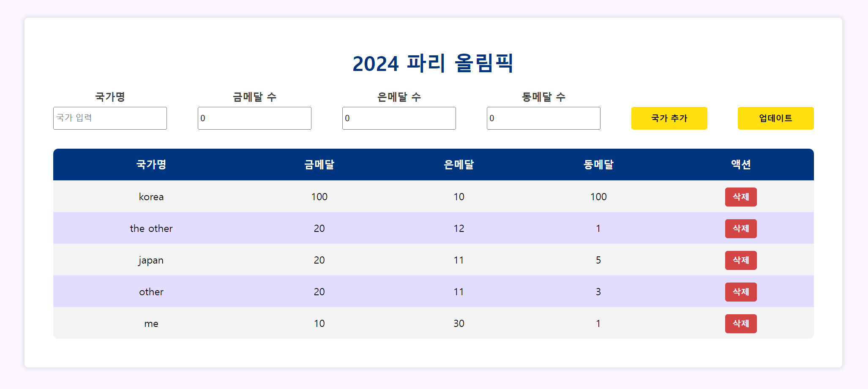The width and height of the screenshot is (868, 389).
Task: Select the me country name cell
Action: pyautogui.click(x=151, y=323)
